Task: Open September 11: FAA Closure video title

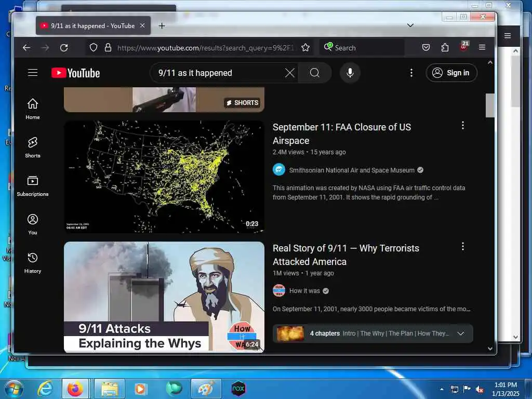Action: (x=342, y=134)
